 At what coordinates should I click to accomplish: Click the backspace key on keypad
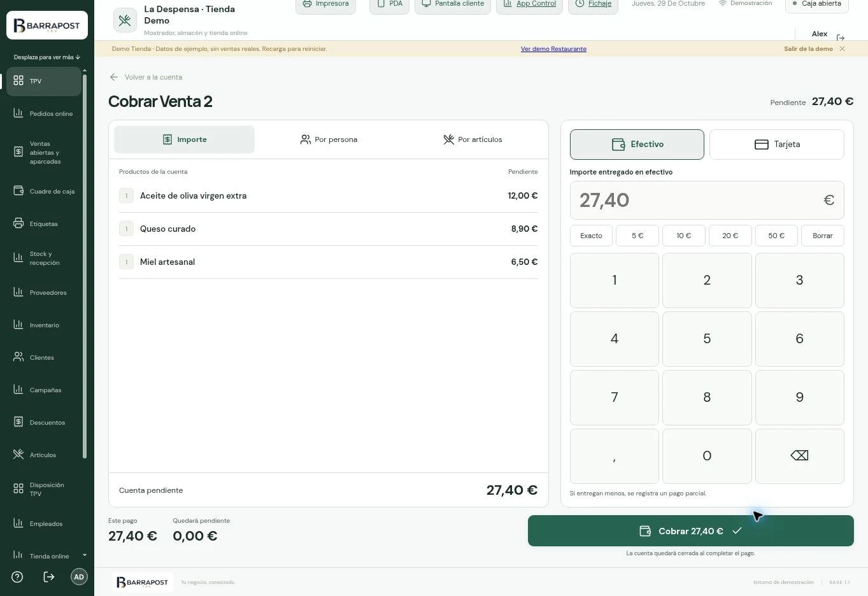pyautogui.click(x=799, y=456)
